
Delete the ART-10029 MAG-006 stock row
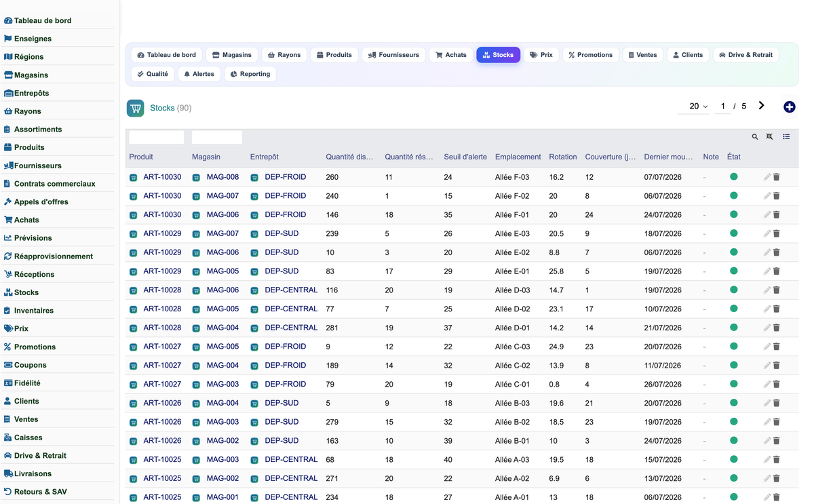(x=777, y=252)
